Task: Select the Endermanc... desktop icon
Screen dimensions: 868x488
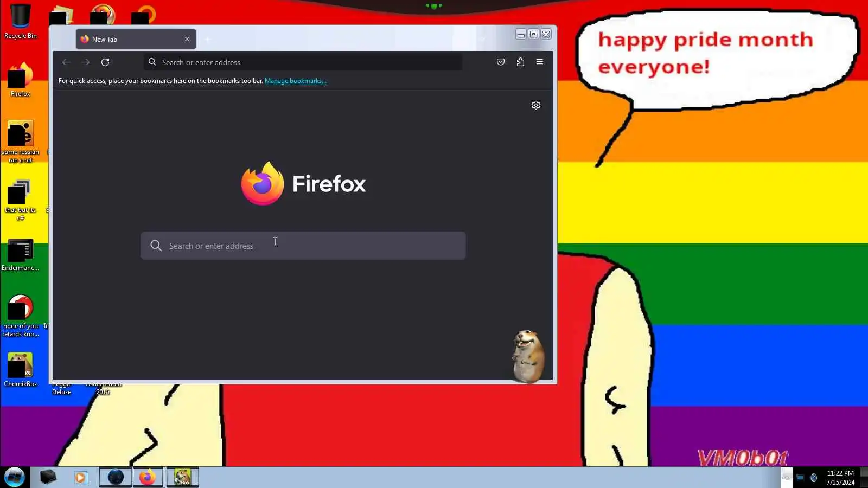Action: point(21,255)
